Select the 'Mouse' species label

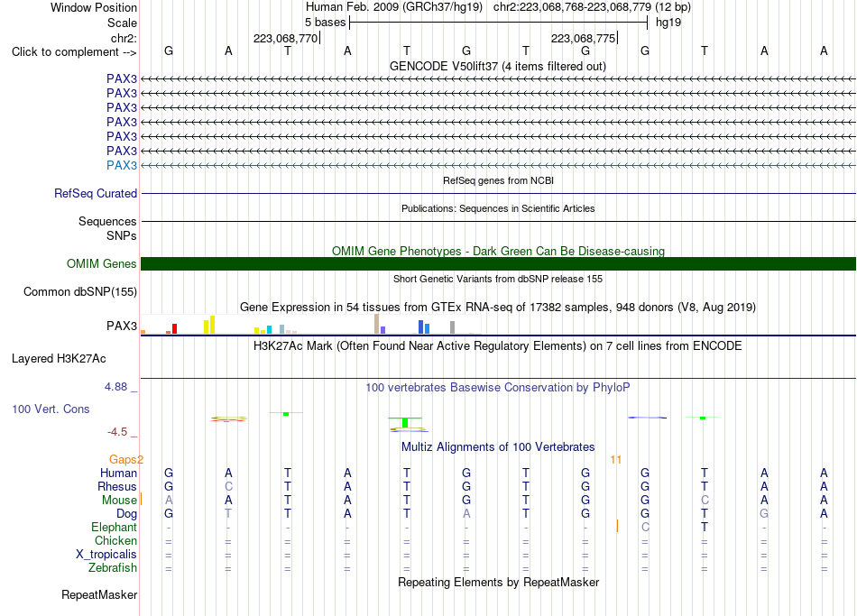tap(119, 501)
